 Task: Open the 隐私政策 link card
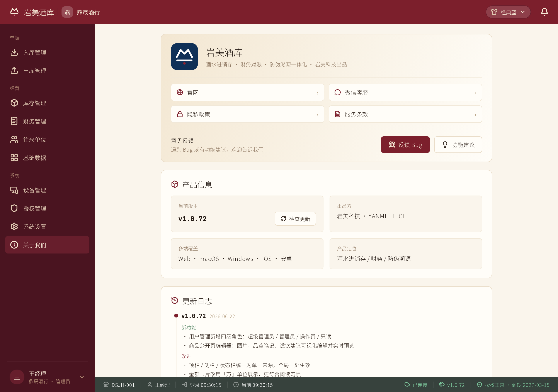tap(247, 114)
